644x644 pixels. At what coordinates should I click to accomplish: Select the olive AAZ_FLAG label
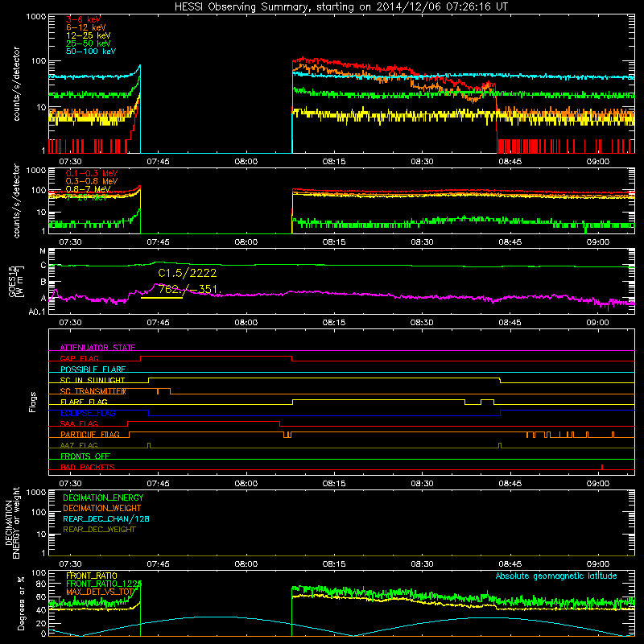[79, 445]
